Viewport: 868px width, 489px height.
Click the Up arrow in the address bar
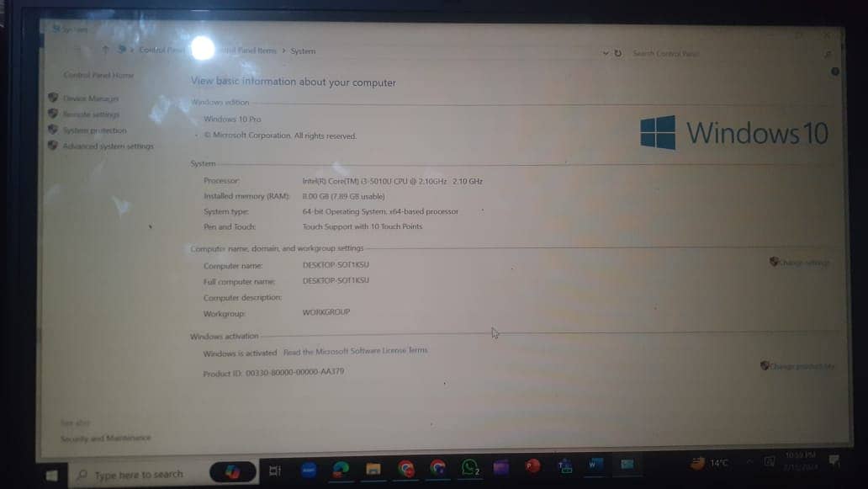(x=105, y=50)
